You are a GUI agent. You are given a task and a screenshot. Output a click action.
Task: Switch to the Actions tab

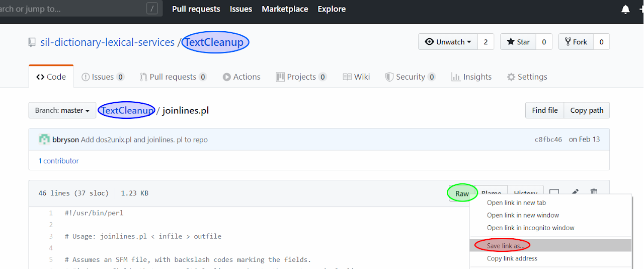pyautogui.click(x=242, y=77)
